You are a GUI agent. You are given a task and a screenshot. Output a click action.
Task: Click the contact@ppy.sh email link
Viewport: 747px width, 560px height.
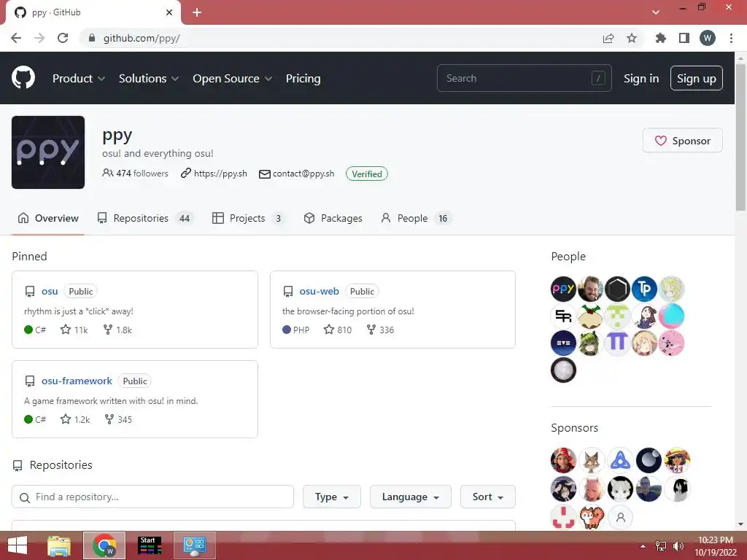(303, 174)
